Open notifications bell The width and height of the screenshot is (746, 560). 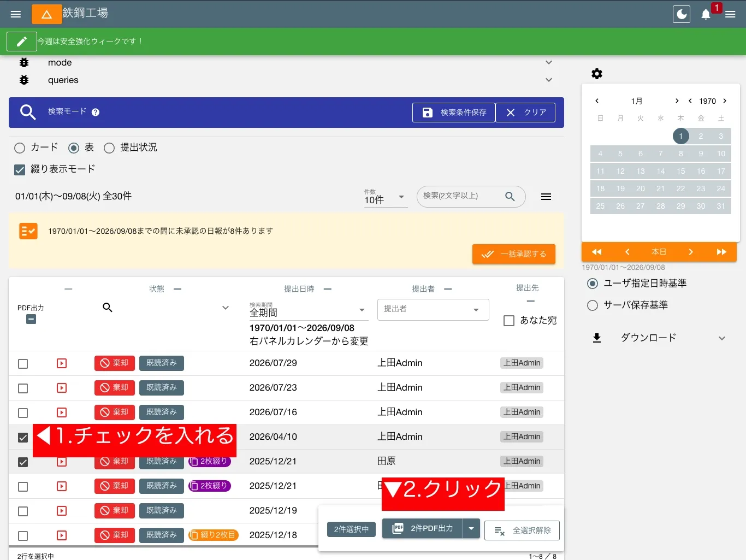pyautogui.click(x=706, y=14)
